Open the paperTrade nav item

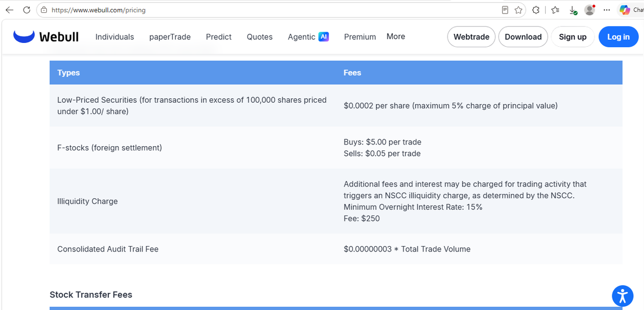(x=170, y=37)
